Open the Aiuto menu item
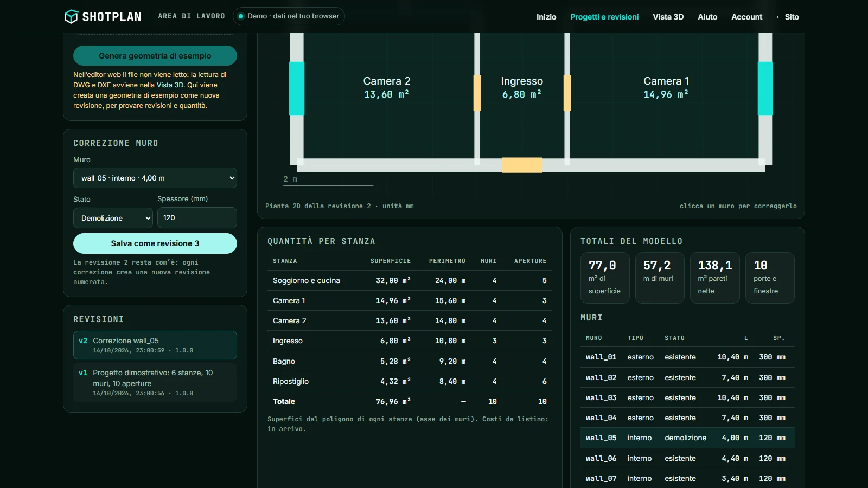Image resolution: width=868 pixels, height=488 pixels. pos(707,17)
